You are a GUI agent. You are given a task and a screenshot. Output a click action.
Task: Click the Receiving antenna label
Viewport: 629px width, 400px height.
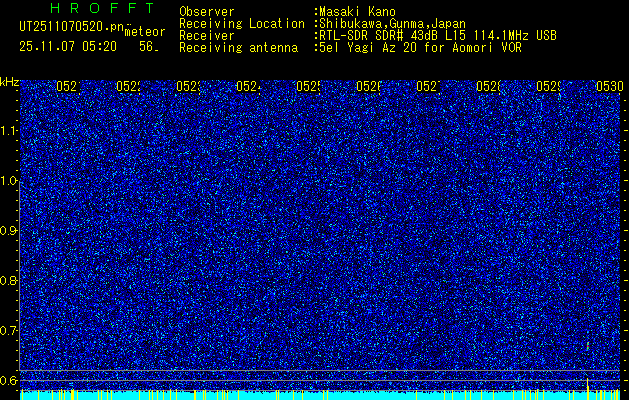tap(239, 48)
